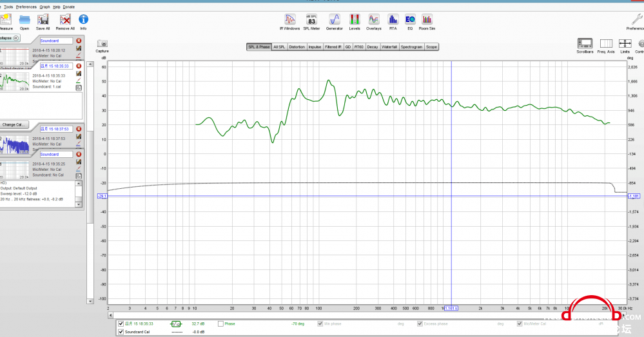Click the vertical axis scrollbar down arrow

pyautogui.click(x=90, y=301)
